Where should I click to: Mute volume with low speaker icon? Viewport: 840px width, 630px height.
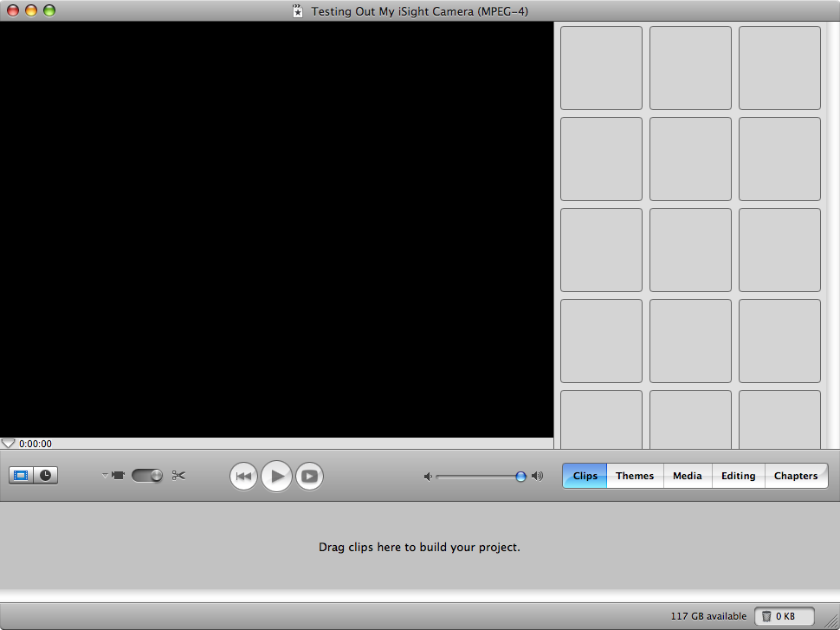coord(428,477)
